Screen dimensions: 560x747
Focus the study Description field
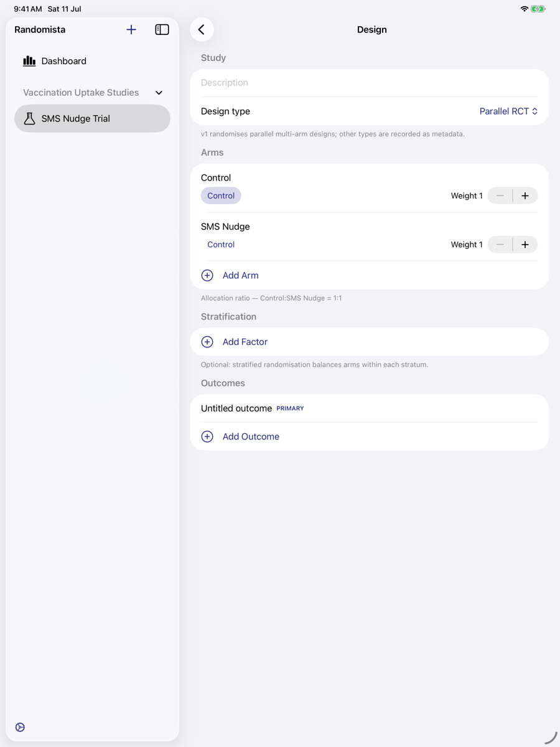(370, 83)
